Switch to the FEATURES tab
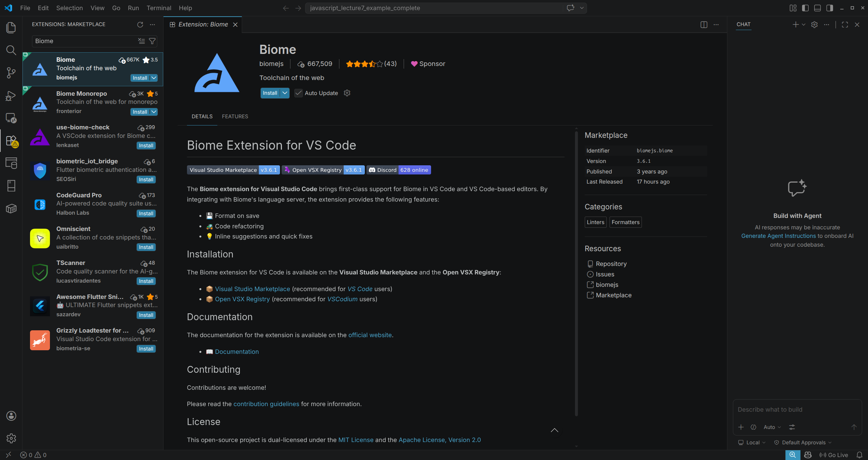868x460 pixels. pyautogui.click(x=235, y=116)
